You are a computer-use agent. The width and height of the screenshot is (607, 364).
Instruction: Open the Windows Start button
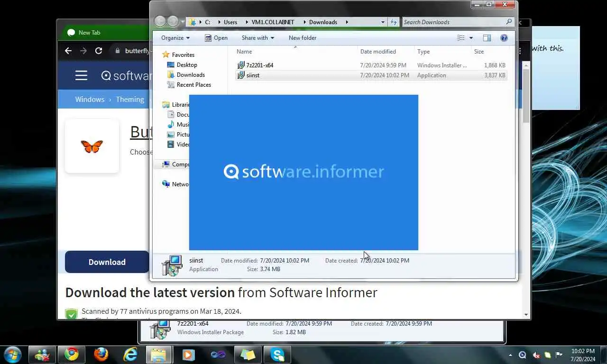coord(12,355)
